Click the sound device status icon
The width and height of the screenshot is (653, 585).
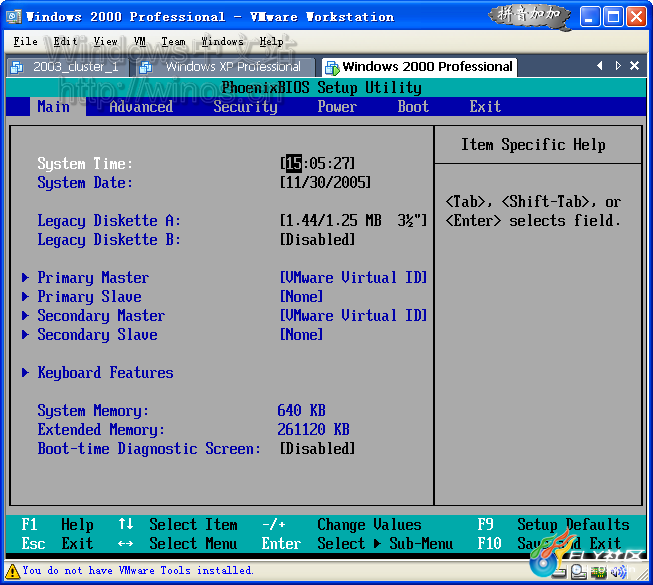(618, 573)
